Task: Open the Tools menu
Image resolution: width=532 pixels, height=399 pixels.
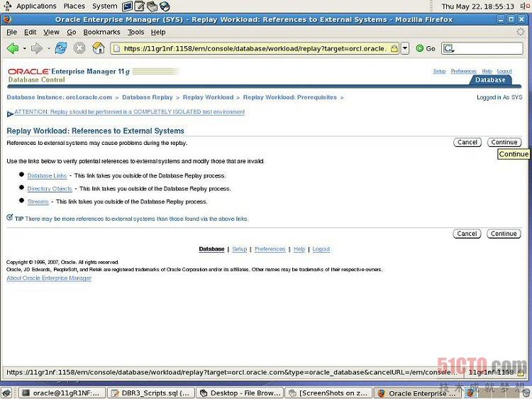Action: click(x=135, y=32)
